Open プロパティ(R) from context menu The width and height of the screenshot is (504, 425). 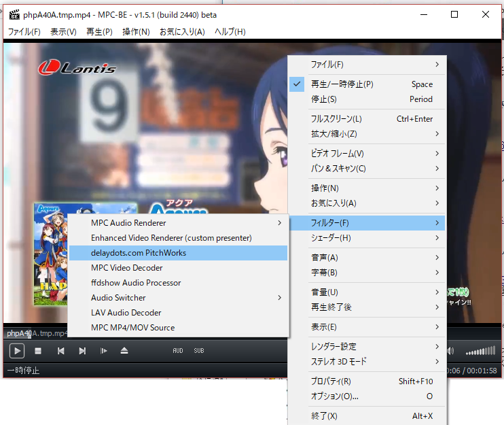tap(367, 381)
